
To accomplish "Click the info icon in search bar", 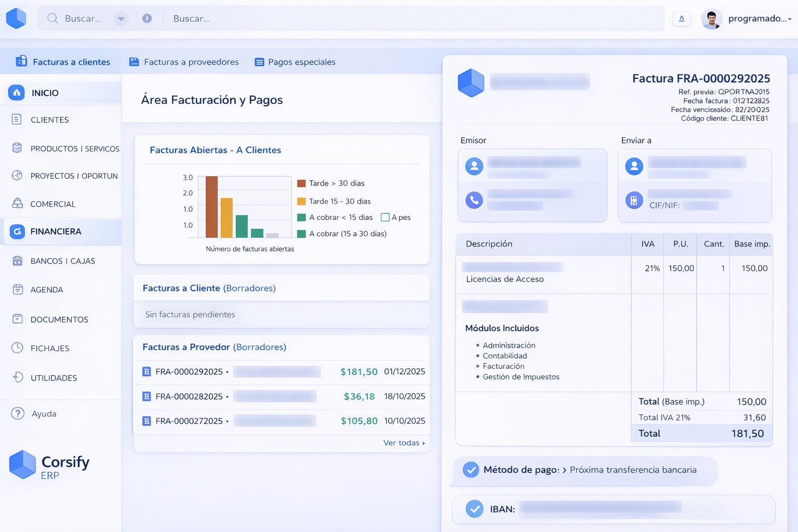I will tap(147, 19).
